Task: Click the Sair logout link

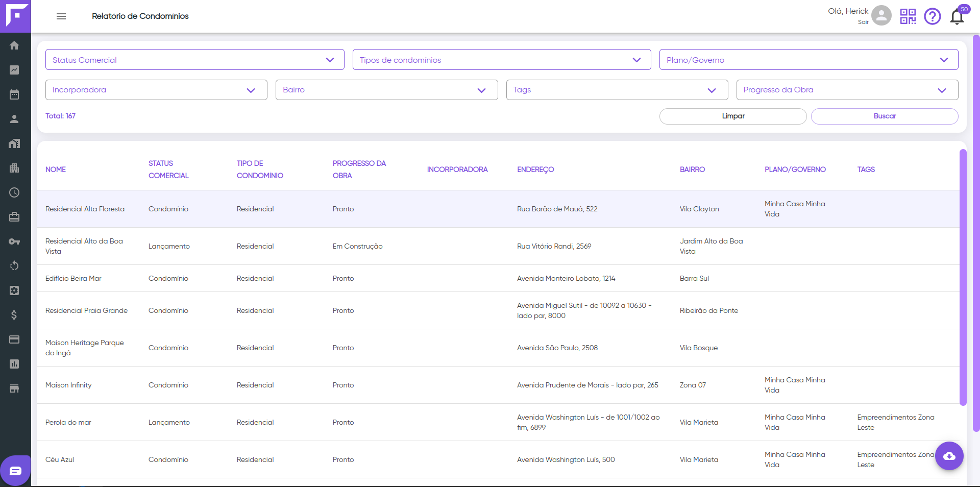Action: click(x=863, y=22)
